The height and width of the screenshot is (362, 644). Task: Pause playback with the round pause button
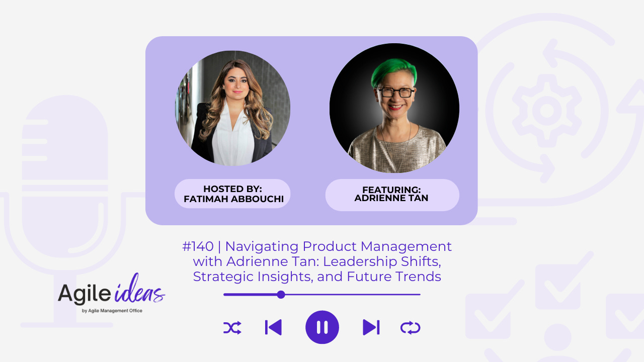[322, 327]
